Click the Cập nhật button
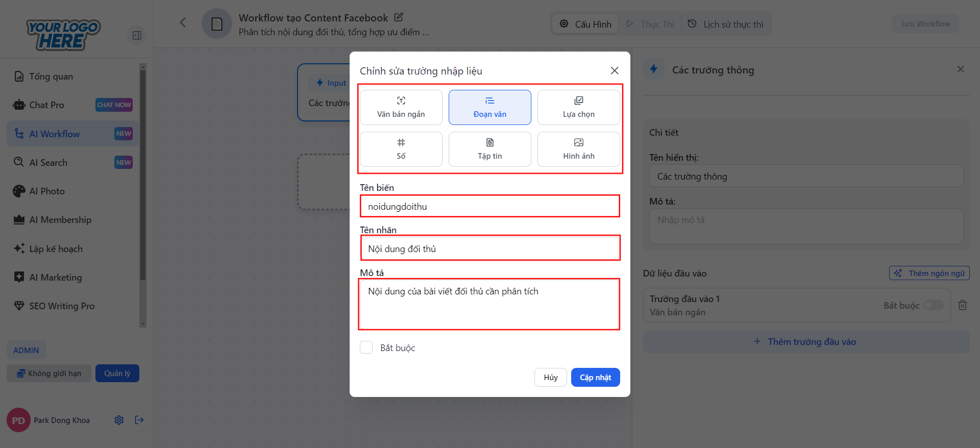This screenshot has height=448, width=980. click(595, 377)
